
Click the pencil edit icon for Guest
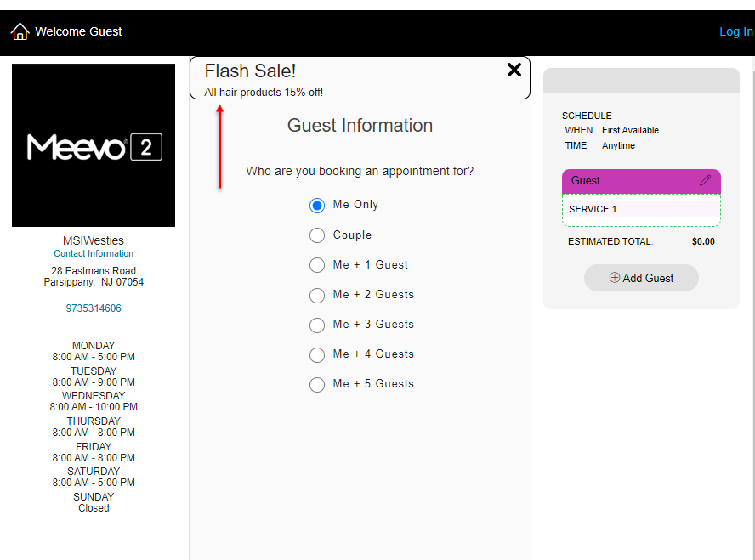point(705,180)
